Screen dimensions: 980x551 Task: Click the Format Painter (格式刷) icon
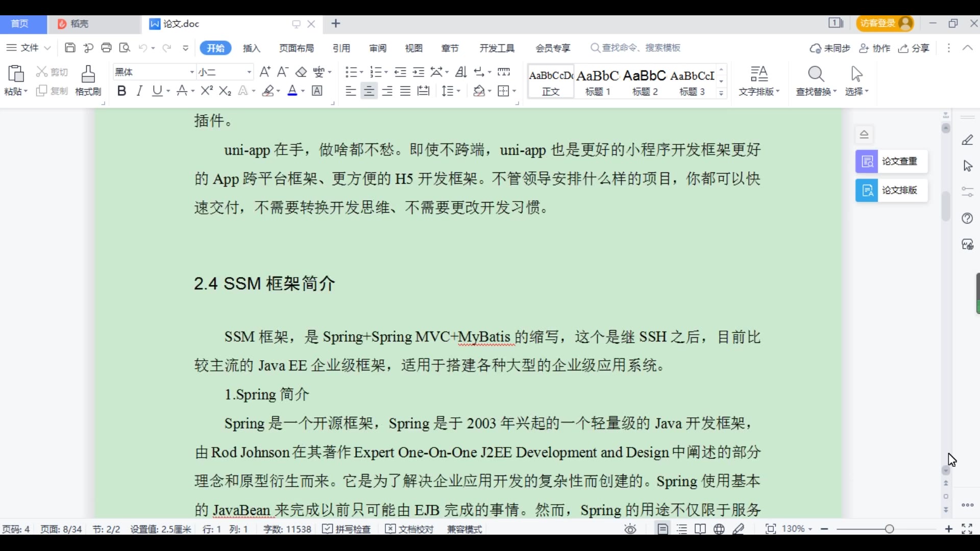tap(88, 80)
